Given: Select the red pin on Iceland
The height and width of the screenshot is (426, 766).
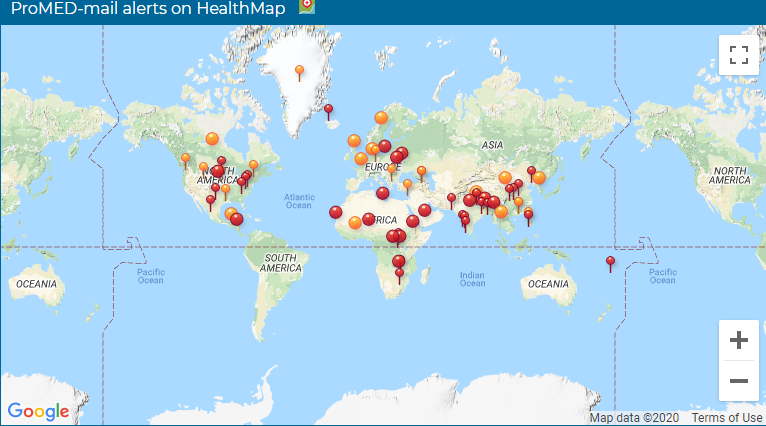Looking at the screenshot, I should [328, 109].
